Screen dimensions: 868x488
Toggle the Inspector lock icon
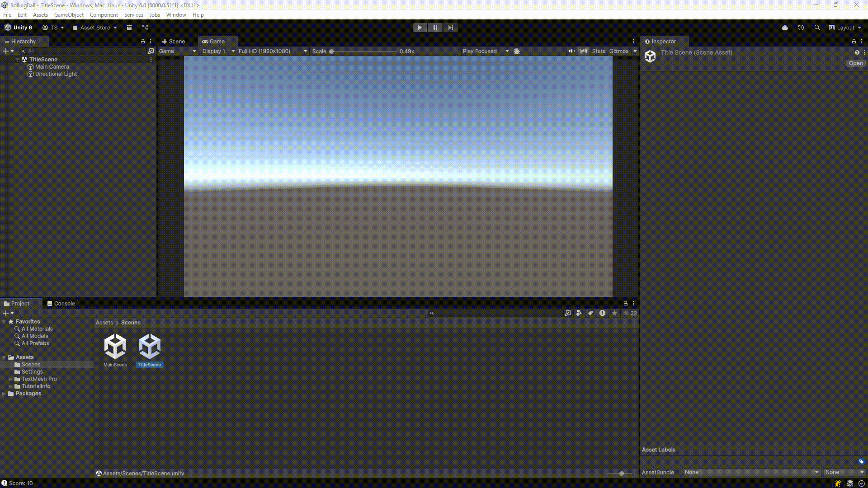point(854,41)
